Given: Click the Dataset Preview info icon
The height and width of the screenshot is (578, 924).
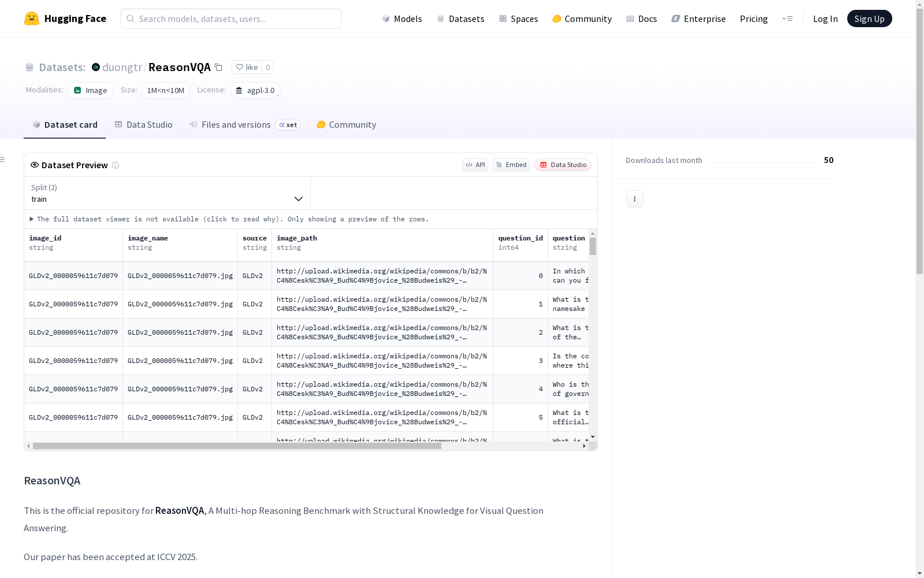Looking at the screenshot, I should coord(115,165).
